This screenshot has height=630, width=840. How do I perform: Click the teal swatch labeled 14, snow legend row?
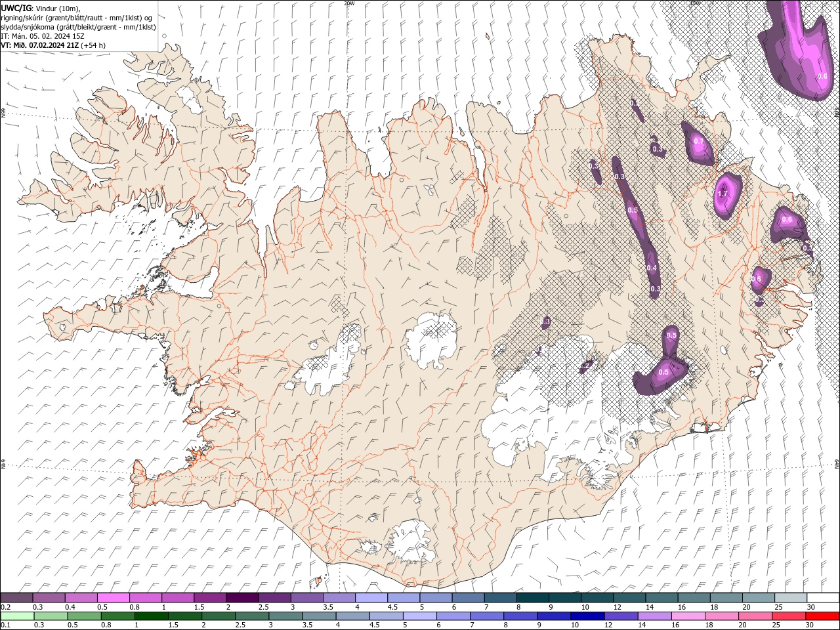coord(661,598)
